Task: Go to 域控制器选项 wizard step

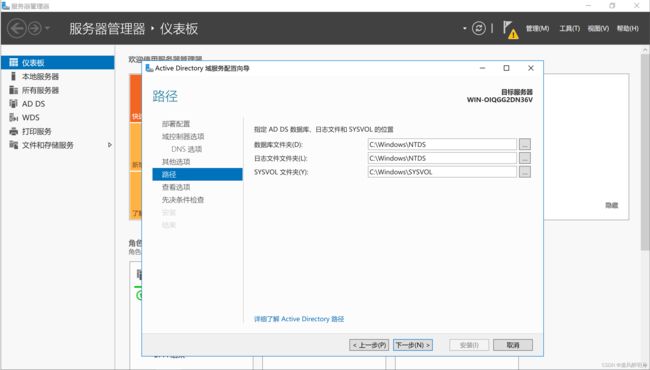Action: coord(183,136)
